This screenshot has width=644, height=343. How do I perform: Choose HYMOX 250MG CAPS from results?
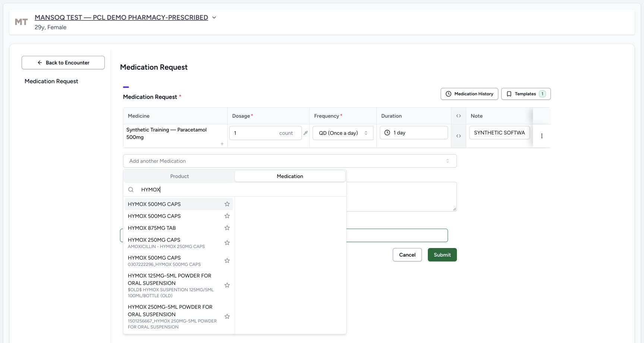pyautogui.click(x=179, y=243)
